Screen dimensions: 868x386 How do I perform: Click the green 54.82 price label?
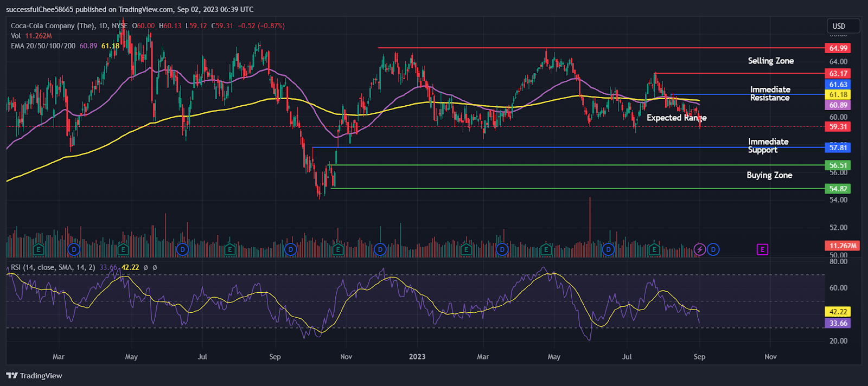tap(838, 189)
